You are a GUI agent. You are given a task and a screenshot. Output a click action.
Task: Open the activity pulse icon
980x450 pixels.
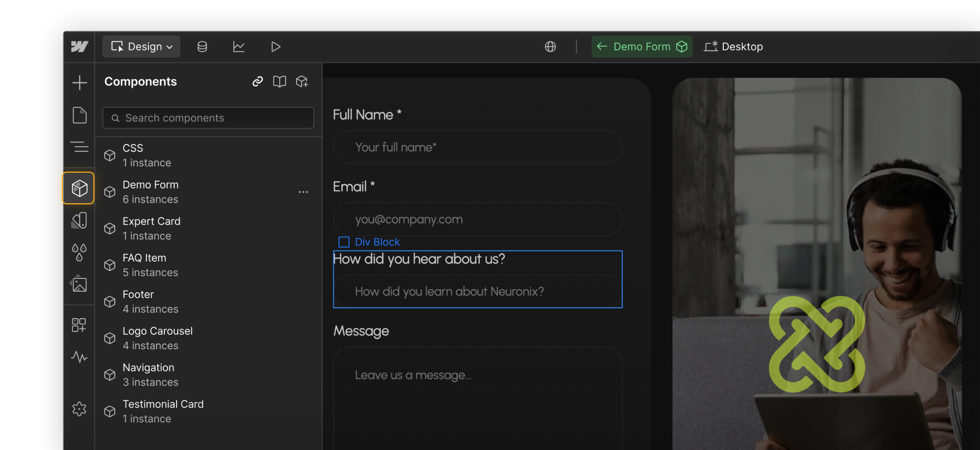tap(79, 357)
